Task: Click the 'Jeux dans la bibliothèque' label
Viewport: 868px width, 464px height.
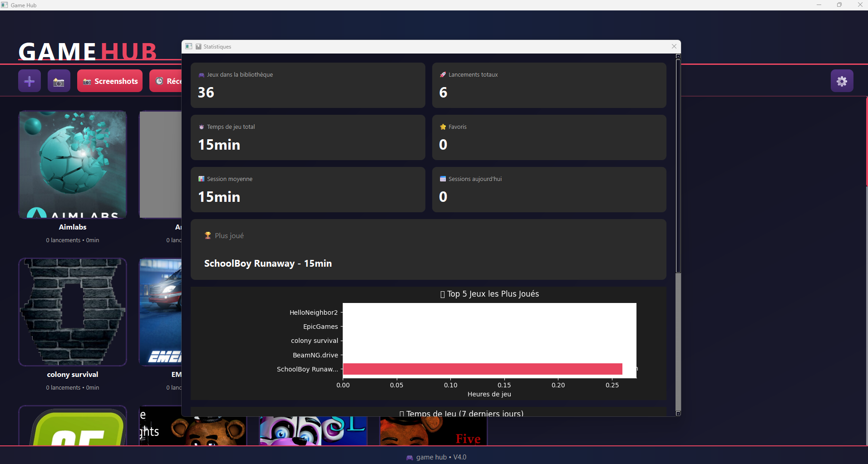Action: (x=240, y=75)
